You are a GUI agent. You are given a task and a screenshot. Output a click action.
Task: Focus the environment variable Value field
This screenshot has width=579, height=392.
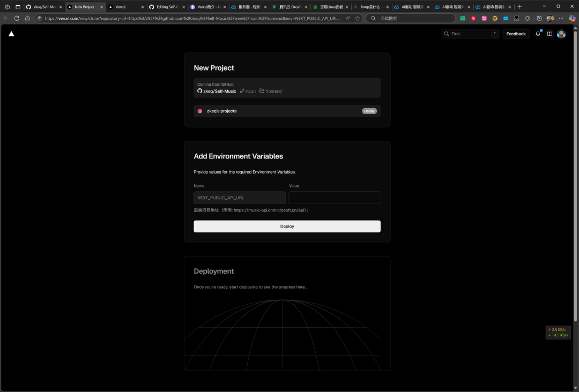335,198
